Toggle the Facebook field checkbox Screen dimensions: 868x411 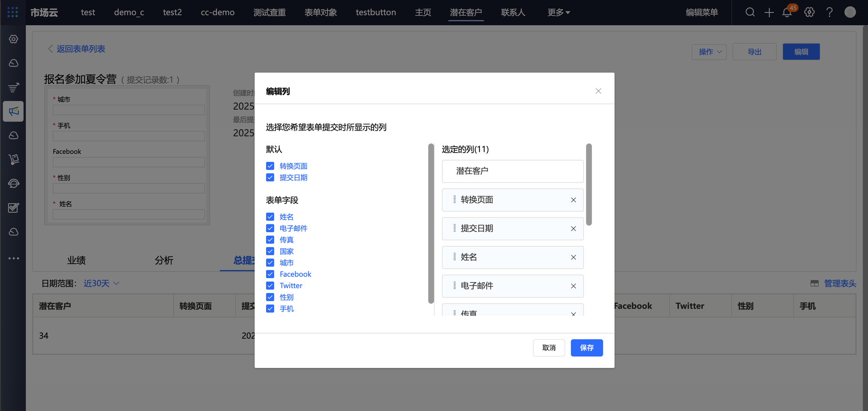pos(270,274)
